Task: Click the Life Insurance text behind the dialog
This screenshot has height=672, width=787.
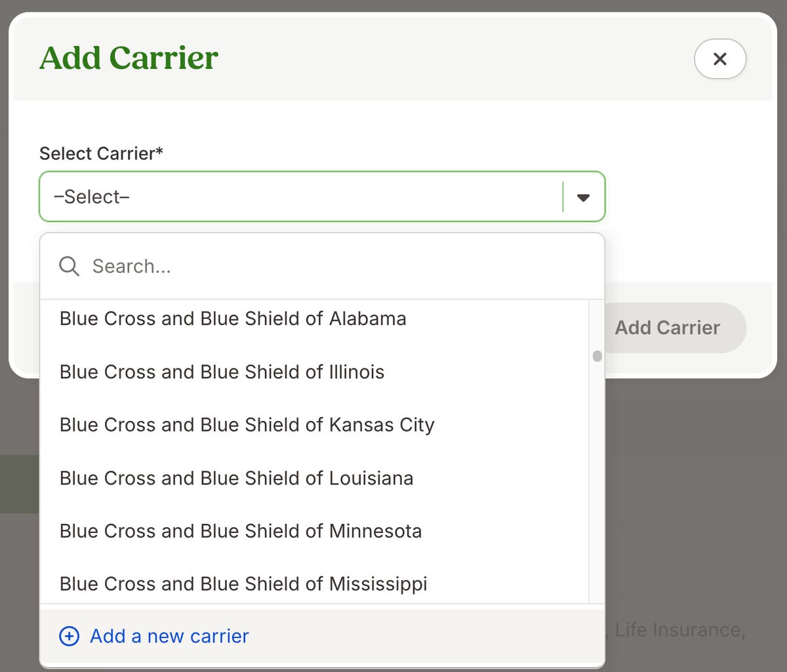Action: click(680, 629)
